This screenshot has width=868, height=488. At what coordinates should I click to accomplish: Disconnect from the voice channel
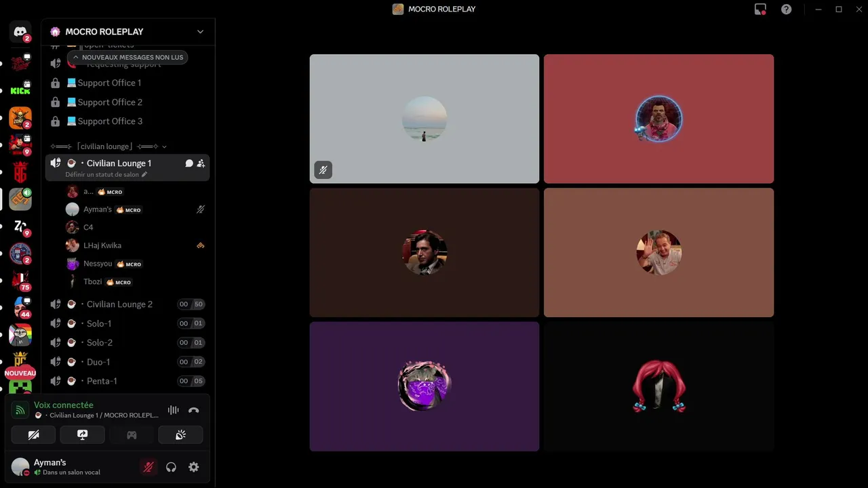(x=194, y=410)
